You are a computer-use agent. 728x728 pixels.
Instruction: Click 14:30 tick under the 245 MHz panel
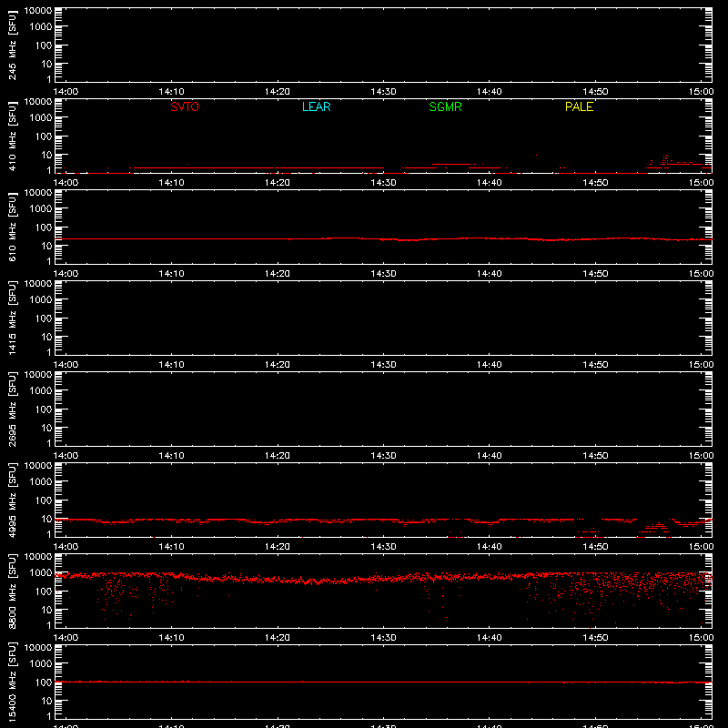coord(383,92)
